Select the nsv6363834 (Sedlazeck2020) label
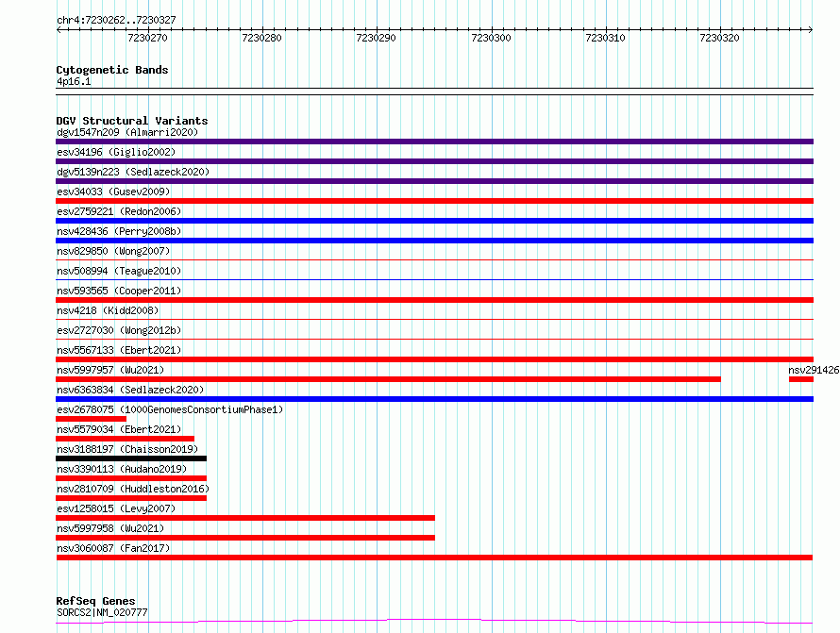Image resolution: width=840 pixels, height=633 pixels. click(130, 390)
